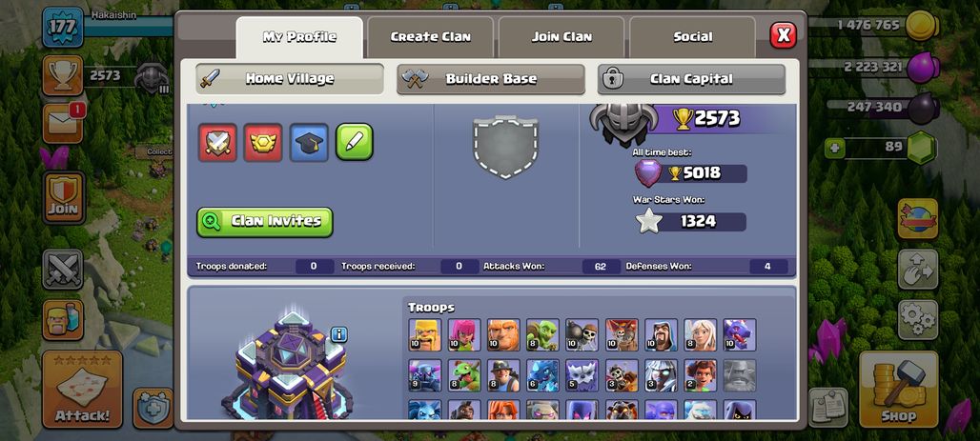Select the locked Clan Capital view
980x441 pixels.
(691, 79)
